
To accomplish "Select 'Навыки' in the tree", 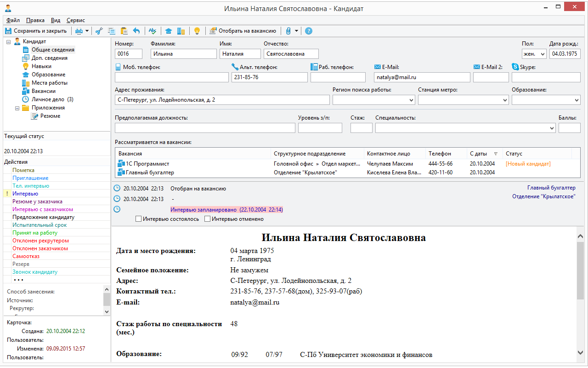I will (x=41, y=66).
